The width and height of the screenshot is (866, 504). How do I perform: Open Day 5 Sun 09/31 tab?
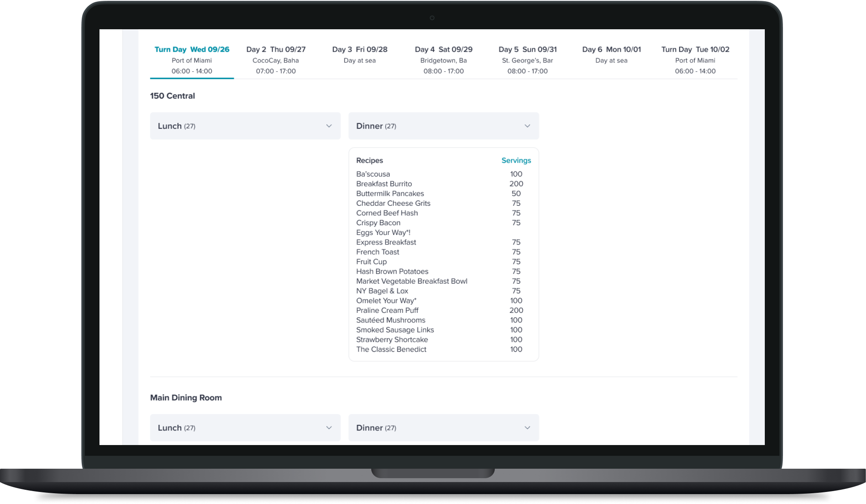pos(528,60)
